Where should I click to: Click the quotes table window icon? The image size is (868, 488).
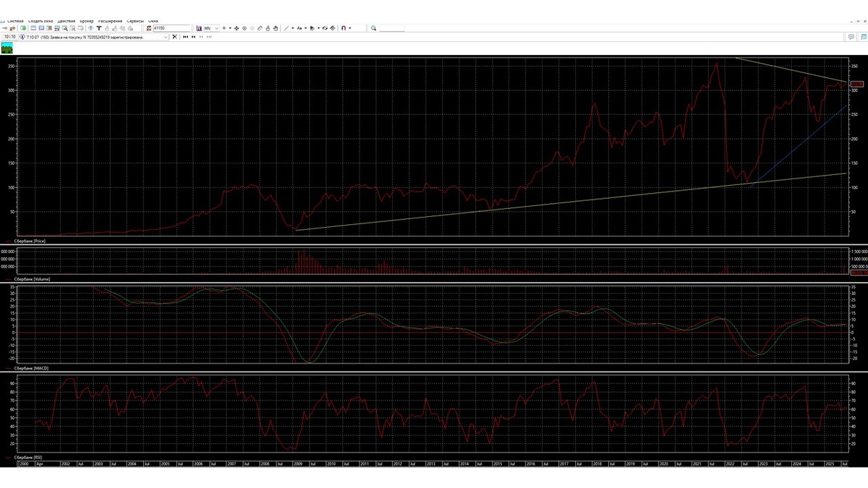41,28
